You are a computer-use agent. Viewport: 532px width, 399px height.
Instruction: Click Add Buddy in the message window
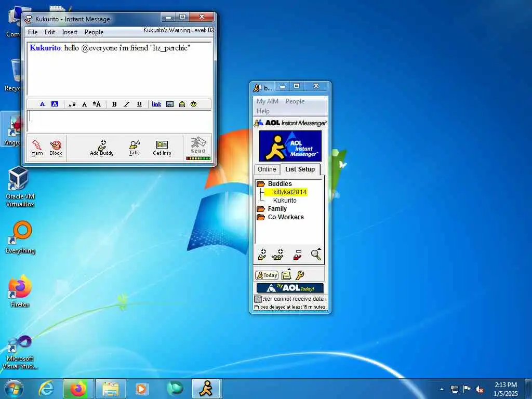point(102,148)
